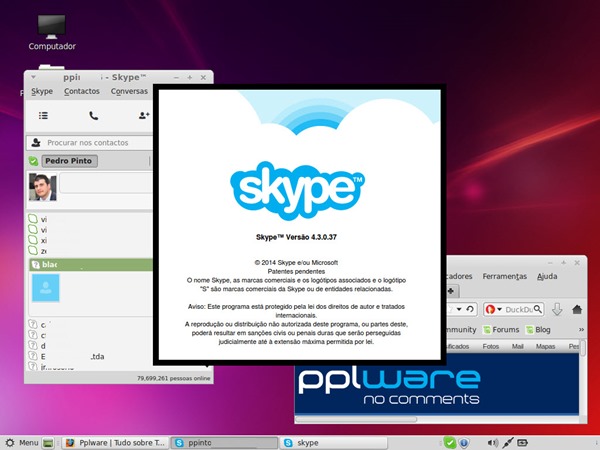Select the highlighted 'blac' contact row

[x=91, y=264]
